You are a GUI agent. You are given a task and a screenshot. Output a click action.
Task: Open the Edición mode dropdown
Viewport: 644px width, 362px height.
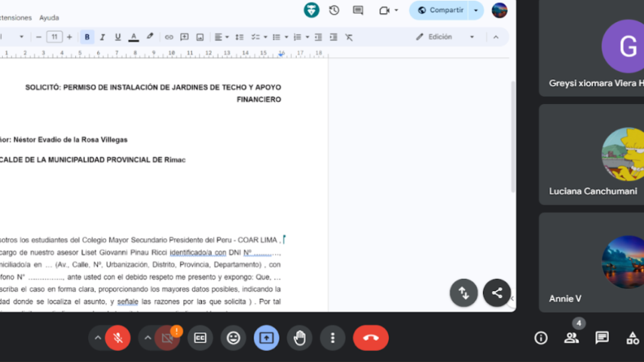pos(445,37)
